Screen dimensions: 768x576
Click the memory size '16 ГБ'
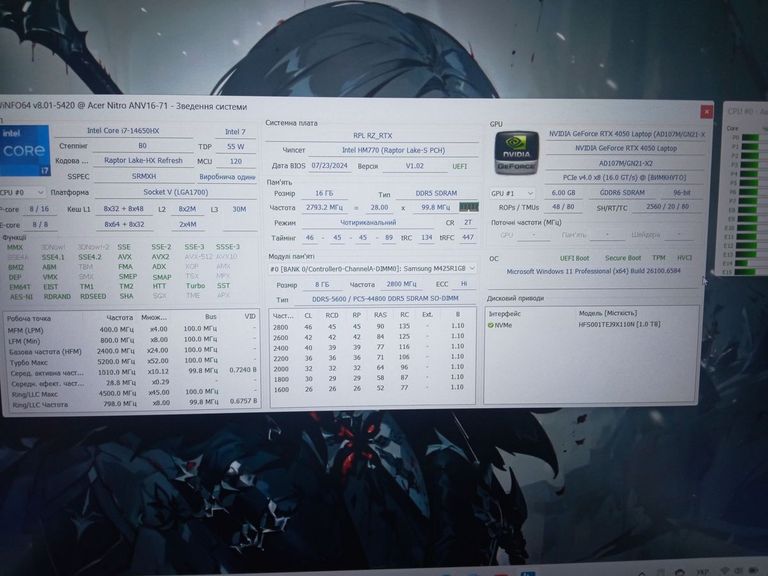pos(324,193)
